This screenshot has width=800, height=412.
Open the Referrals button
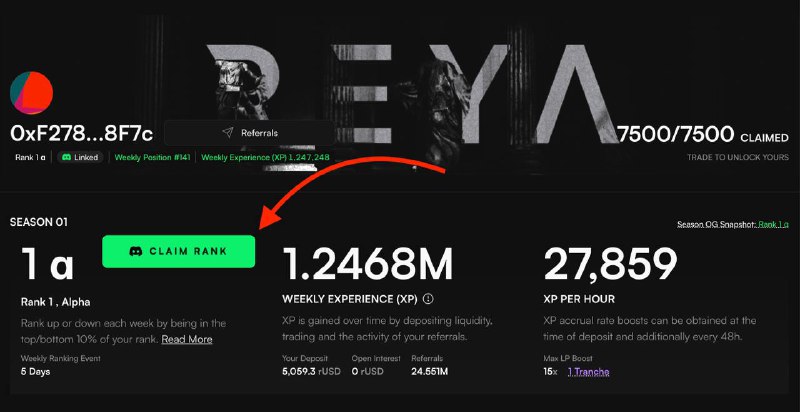click(x=249, y=133)
